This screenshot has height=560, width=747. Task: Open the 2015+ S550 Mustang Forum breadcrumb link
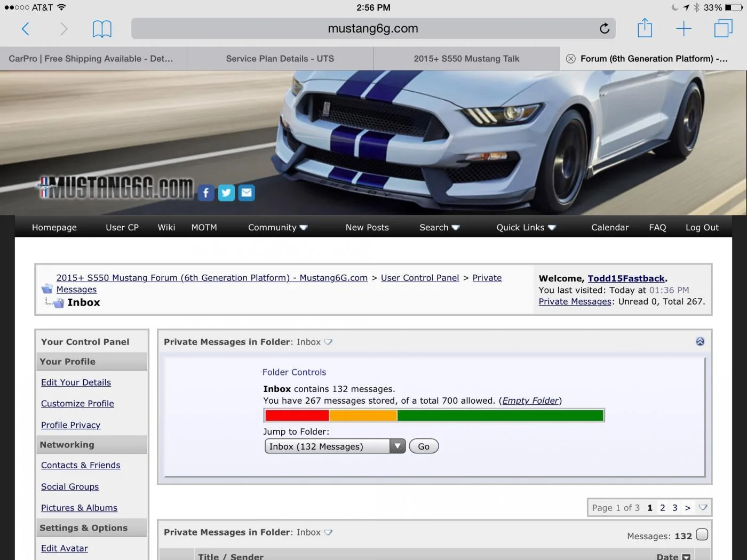212,278
